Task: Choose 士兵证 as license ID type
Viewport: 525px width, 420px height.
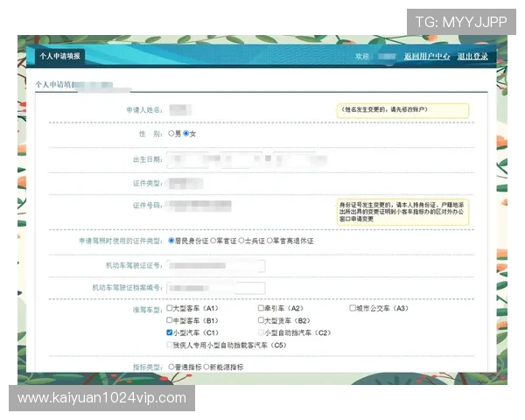Action: point(241,241)
